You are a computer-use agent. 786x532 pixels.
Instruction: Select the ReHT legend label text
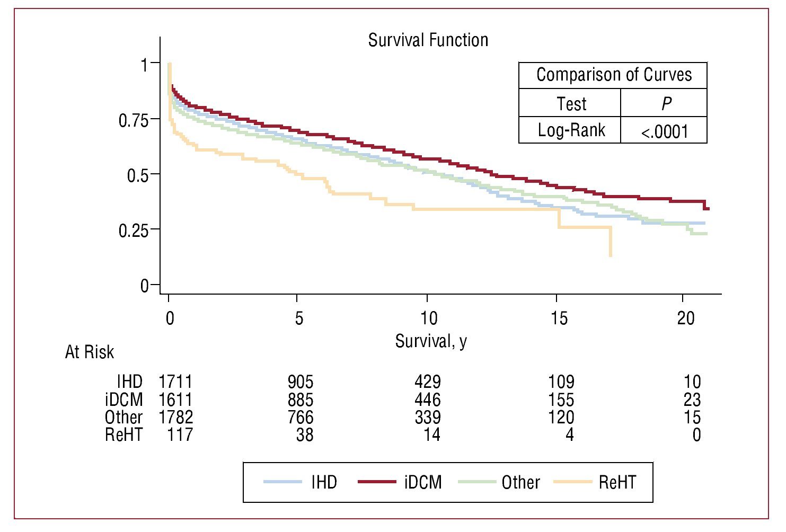point(617,483)
